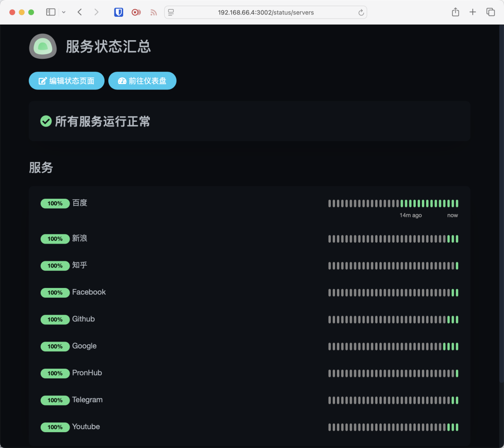Click the 新浪 service name
The image size is (504, 448).
point(80,238)
